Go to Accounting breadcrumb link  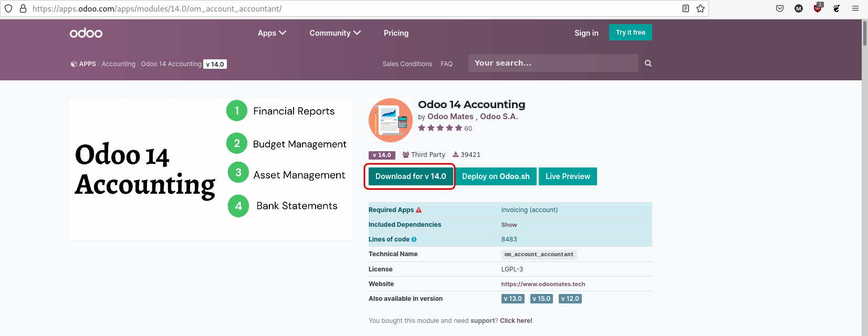pyautogui.click(x=119, y=64)
